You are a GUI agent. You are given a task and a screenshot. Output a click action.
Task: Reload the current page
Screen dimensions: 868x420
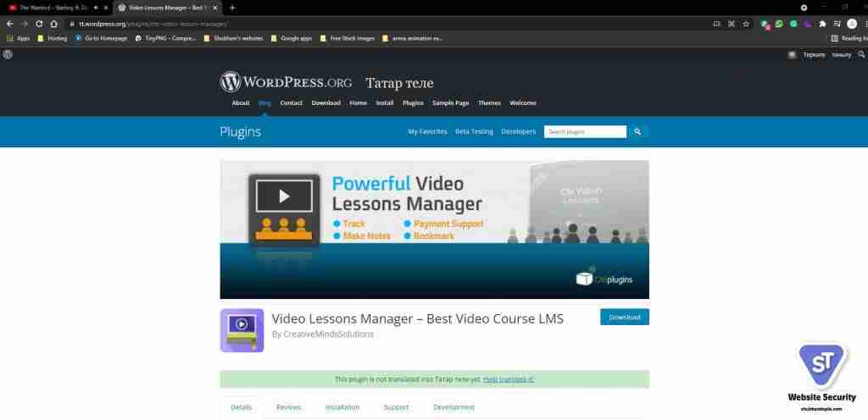[x=39, y=24]
